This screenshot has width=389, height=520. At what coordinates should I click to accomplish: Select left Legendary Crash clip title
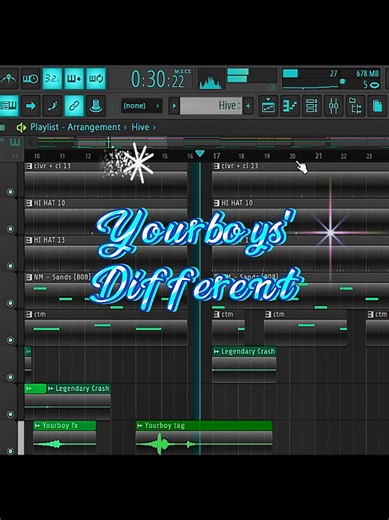(82, 389)
